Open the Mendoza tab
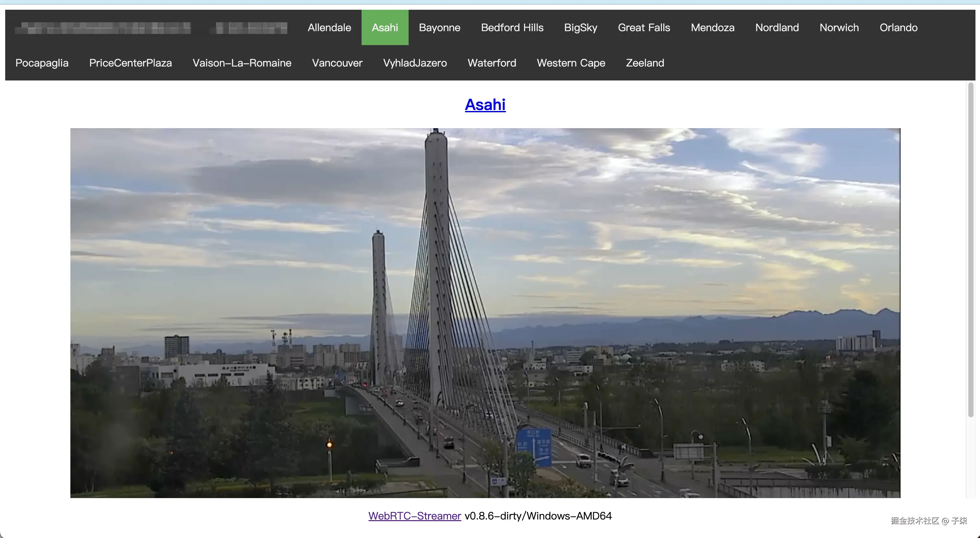This screenshot has width=980, height=538. coord(712,27)
